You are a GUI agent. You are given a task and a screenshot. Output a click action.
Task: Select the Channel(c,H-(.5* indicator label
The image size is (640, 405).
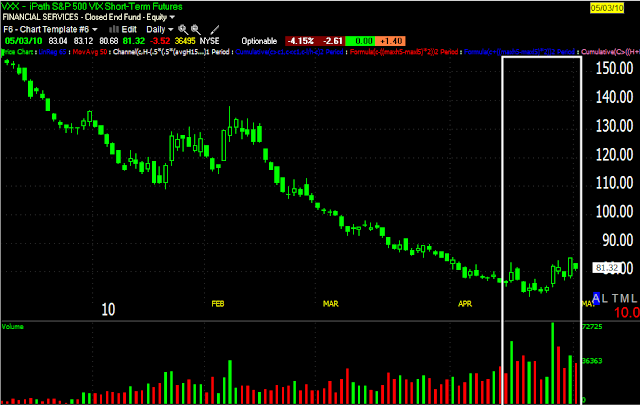[x=171, y=52]
